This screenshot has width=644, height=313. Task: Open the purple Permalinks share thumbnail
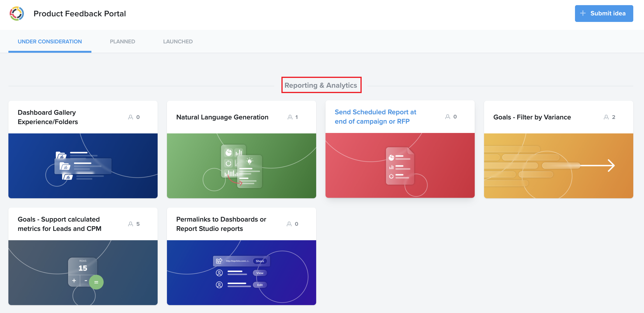242,272
